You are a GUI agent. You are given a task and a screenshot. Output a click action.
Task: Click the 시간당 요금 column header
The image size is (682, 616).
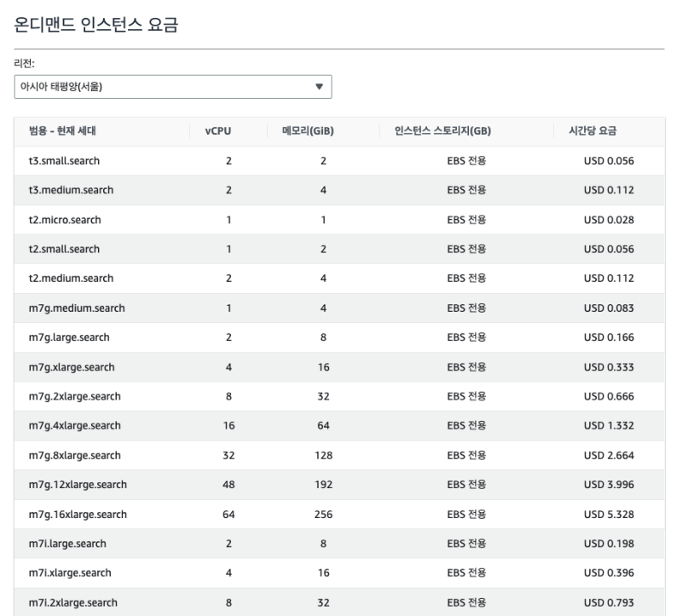coord(596,131)
